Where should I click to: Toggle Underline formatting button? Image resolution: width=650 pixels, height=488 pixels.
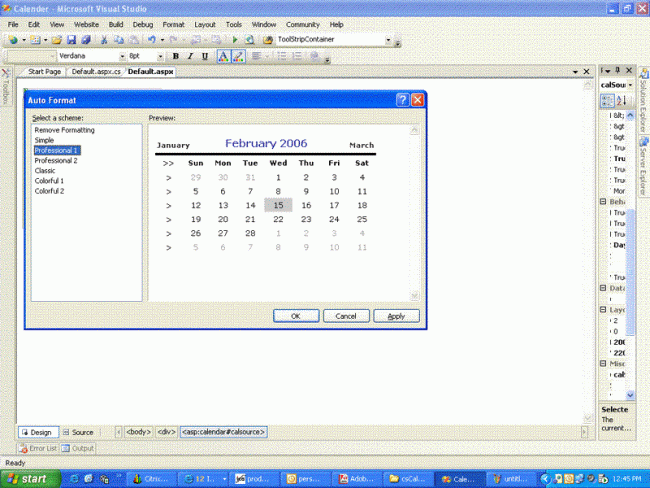click(x=205, y=56)
